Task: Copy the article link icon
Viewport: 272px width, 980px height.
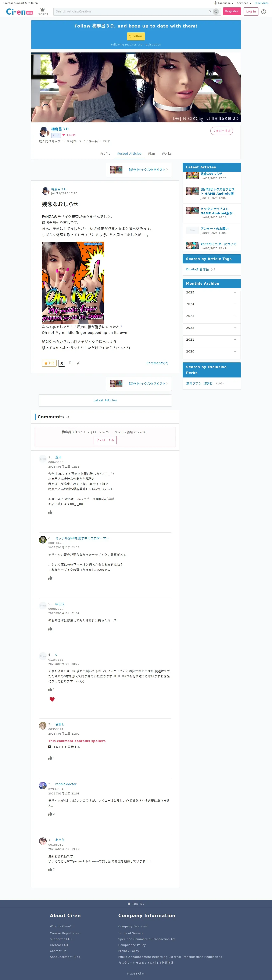Action: pos(78,363)
